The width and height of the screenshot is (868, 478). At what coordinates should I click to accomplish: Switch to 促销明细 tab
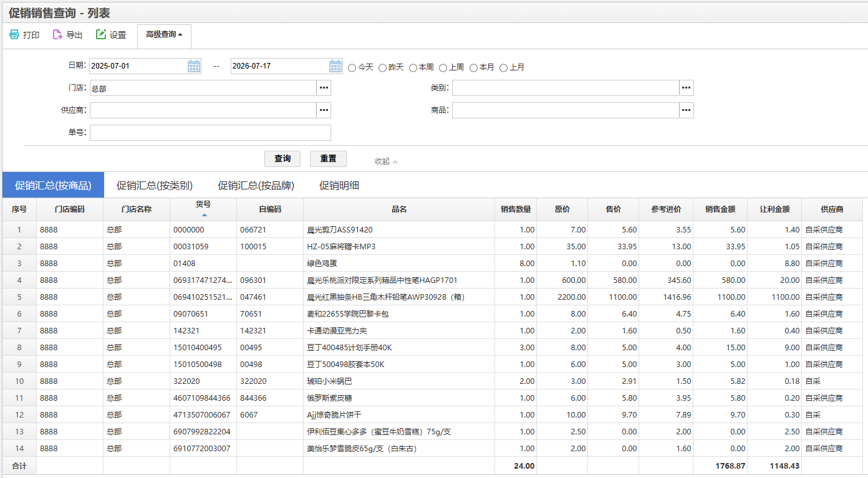[x=339, y=185]
